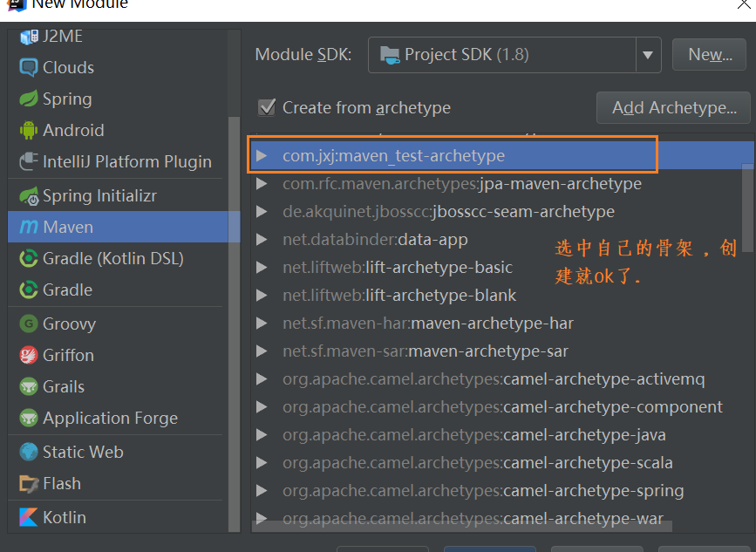Click the Flash folder icon
The width and height of the screenshot is (756, 552).
(x=29, y=483)
